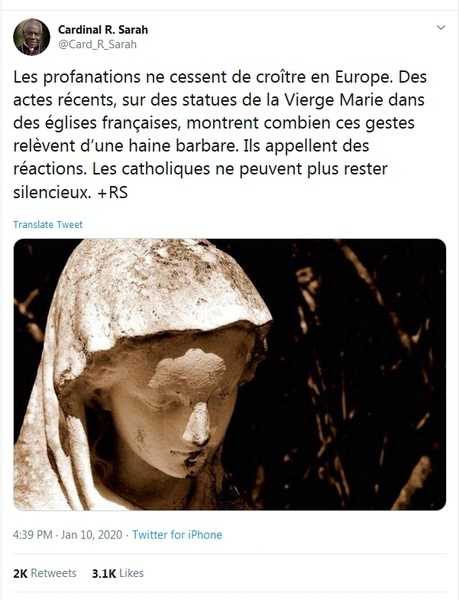This screenshot has height=600, width=459.
Task: Click the word Translate in link
Action: [x=33, y=224]
